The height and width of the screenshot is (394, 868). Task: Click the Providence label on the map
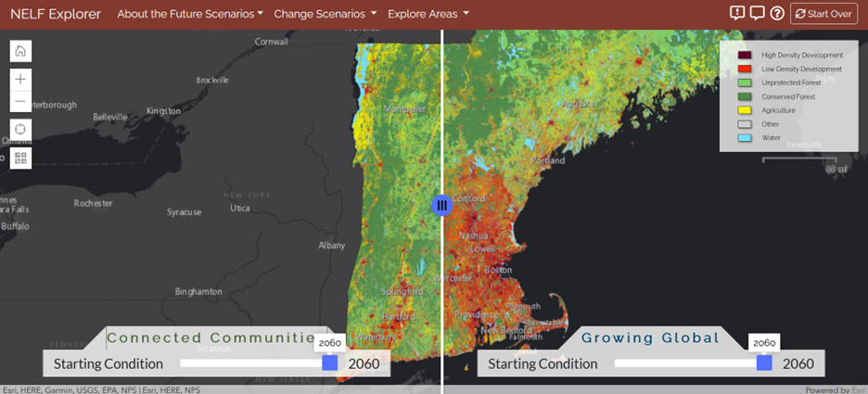coord(476,314)
